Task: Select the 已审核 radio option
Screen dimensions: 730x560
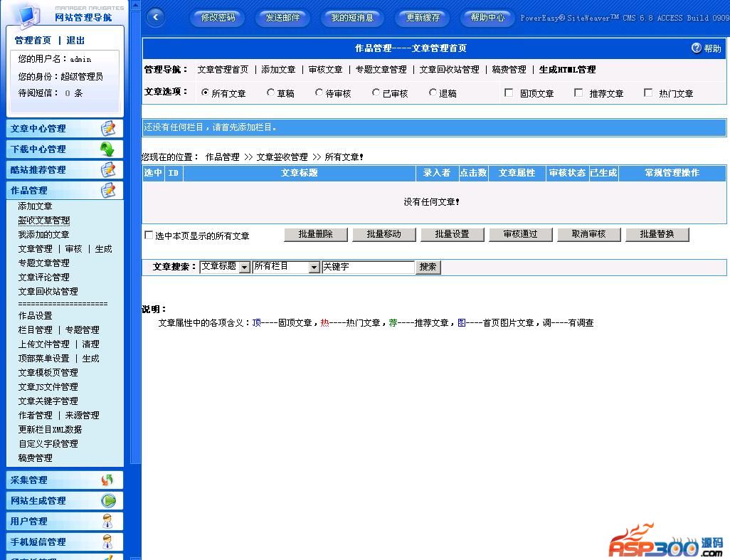Action: [x=376, y=93]
